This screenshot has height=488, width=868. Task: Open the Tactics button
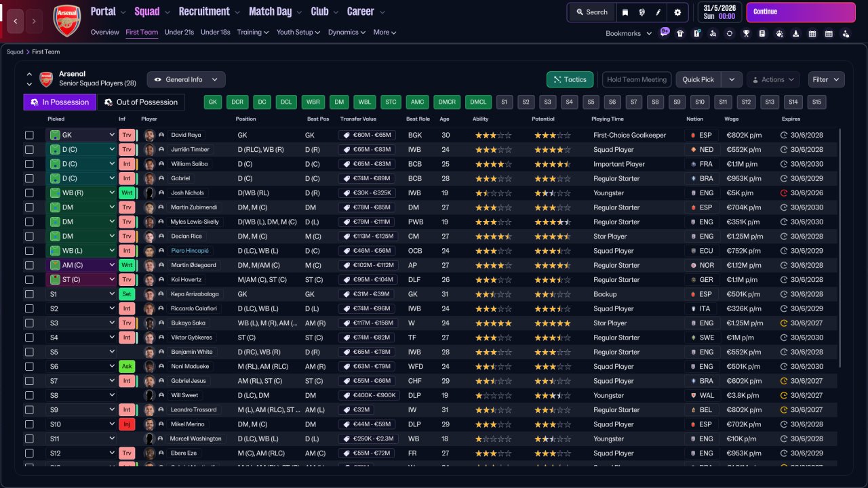click(570, 79)
